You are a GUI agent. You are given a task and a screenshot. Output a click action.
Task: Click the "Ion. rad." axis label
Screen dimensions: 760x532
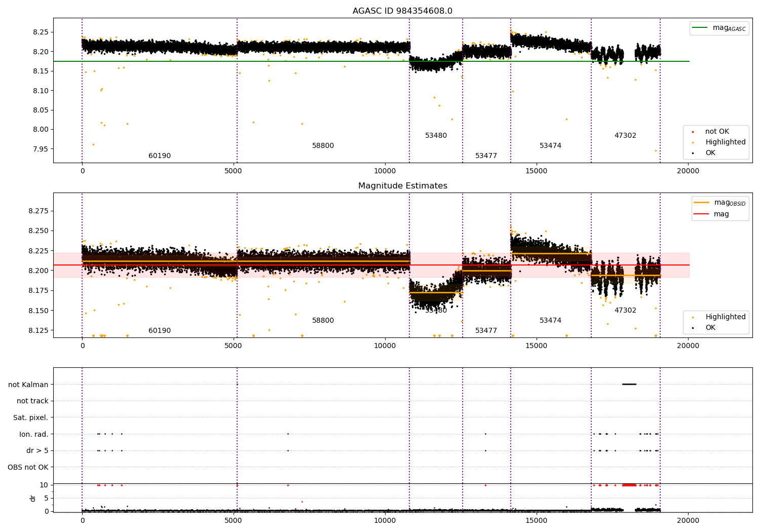click(34, 434)
